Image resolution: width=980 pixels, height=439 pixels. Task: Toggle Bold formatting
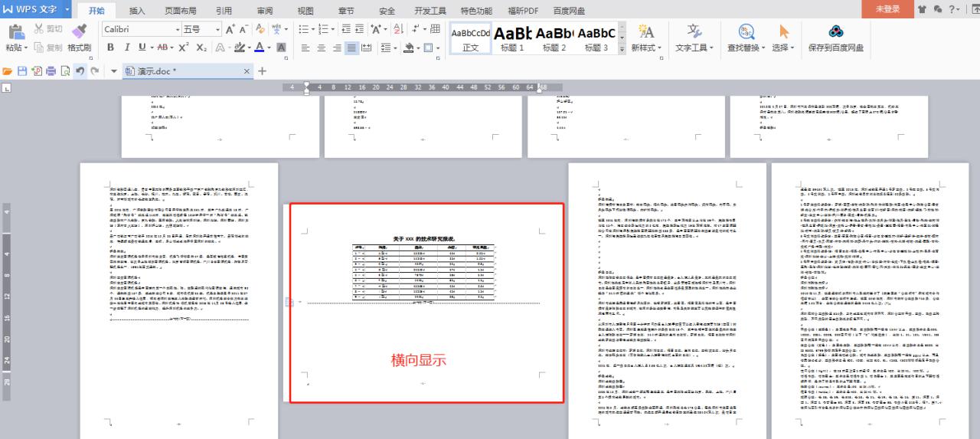click(109, 48)
